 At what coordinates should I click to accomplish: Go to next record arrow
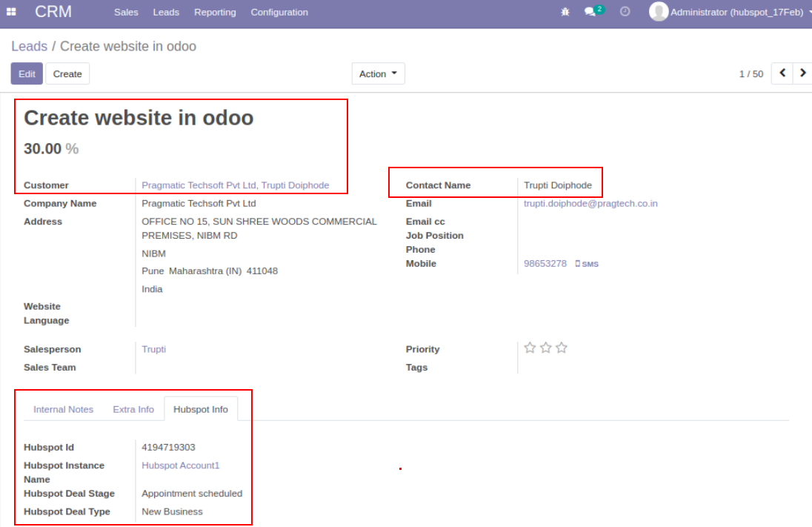coord(802,73)
